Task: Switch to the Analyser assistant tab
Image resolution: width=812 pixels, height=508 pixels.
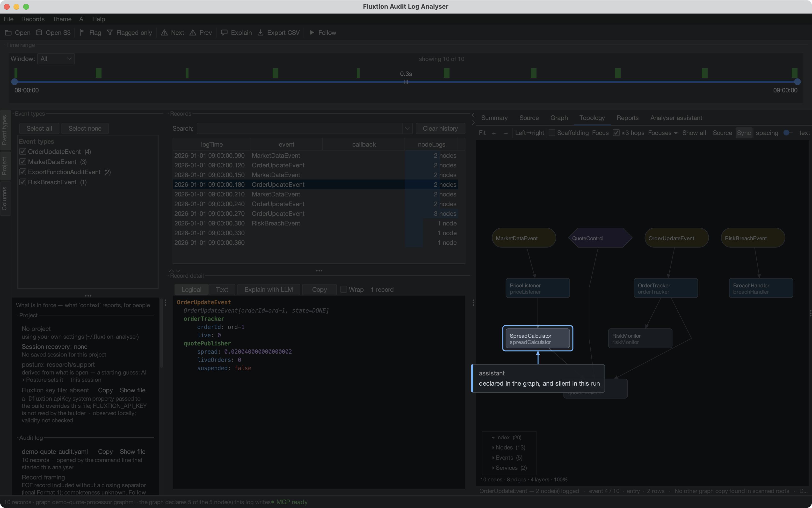Action: (x=676, y=118)
